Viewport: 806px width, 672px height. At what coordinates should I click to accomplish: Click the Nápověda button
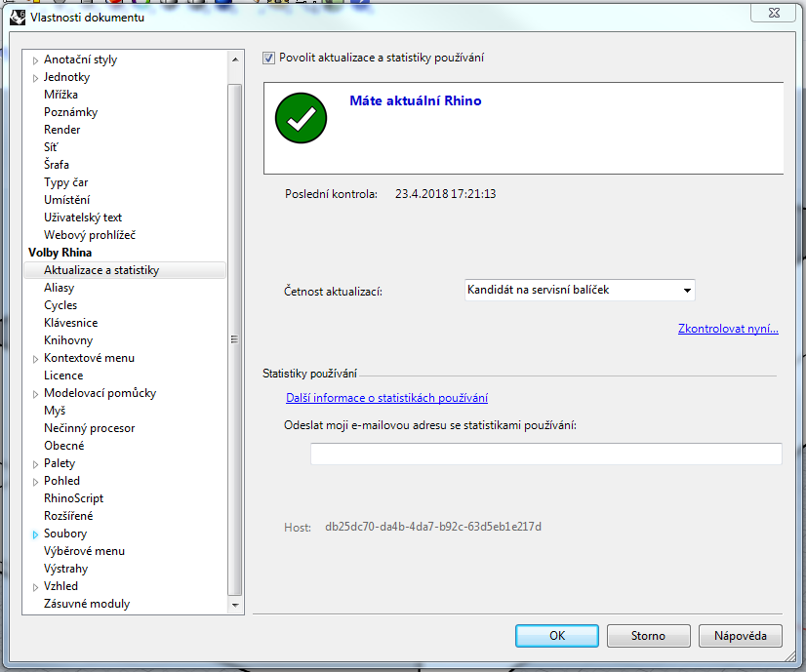click(741, 636)
